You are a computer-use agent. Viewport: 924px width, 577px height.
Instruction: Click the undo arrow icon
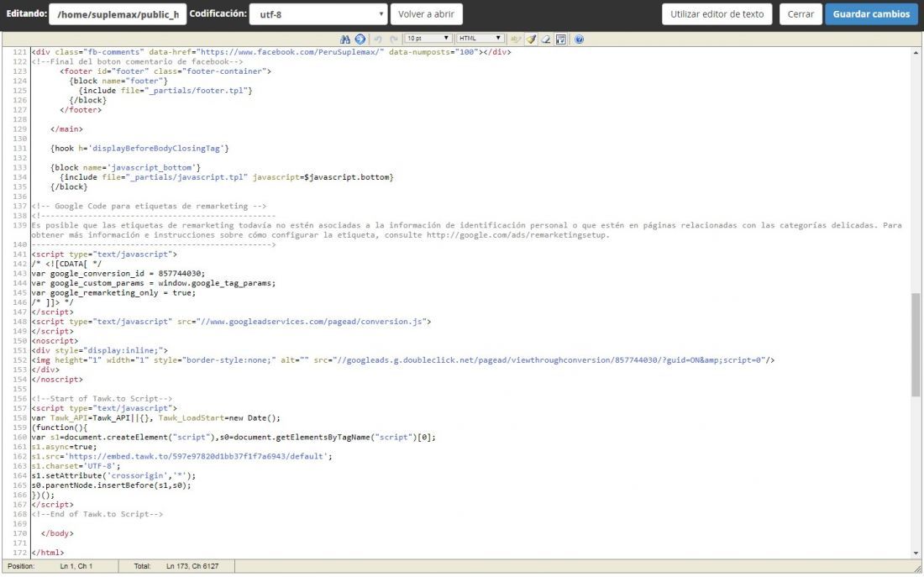(378, 39)
